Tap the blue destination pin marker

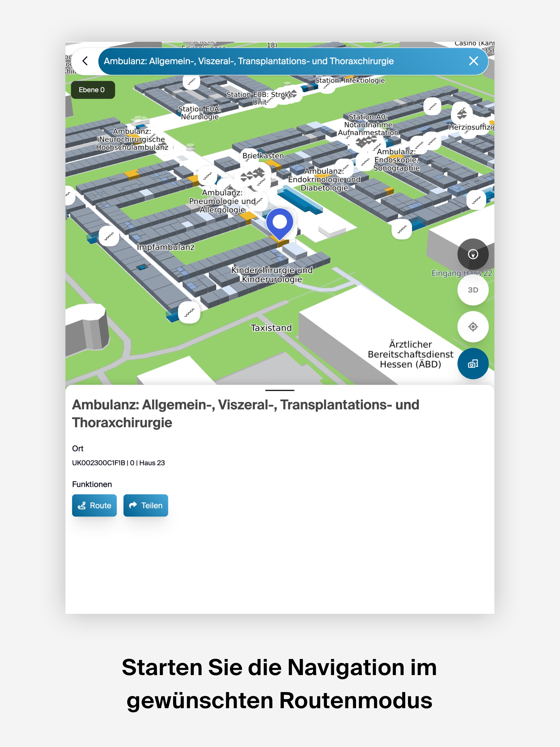point(280,224)
